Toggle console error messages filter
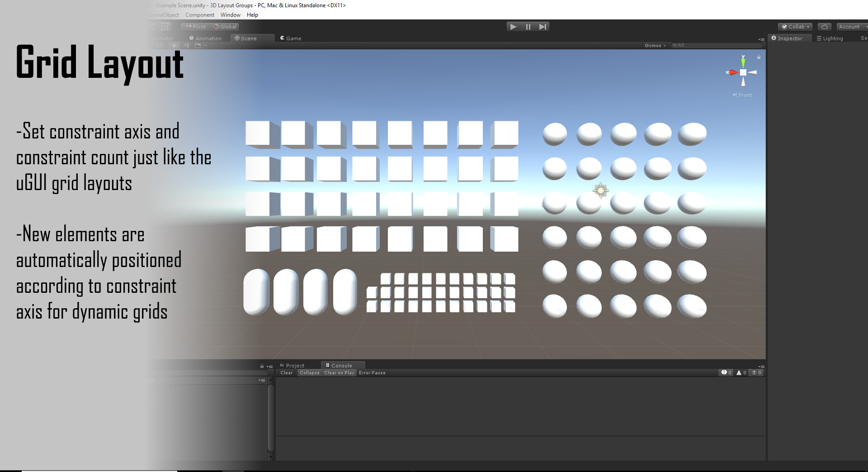Image resolution: width=868 pixels, height=472 pixels. (756, 373)
